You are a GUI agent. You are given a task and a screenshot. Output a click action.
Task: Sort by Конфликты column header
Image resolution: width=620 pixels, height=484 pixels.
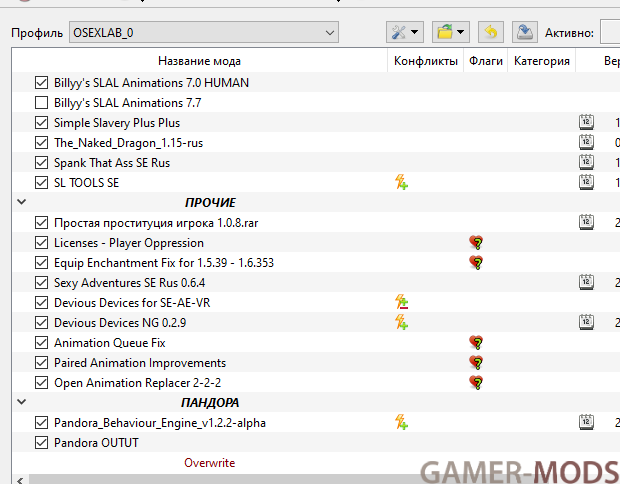pos(425,61)
